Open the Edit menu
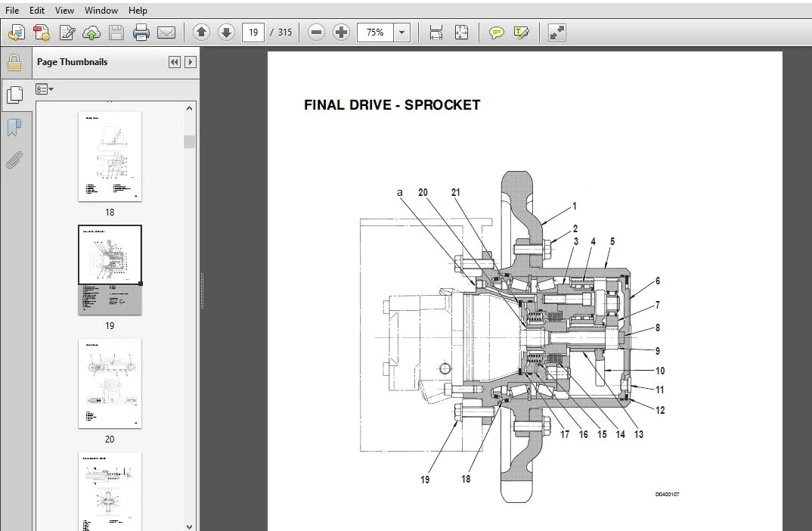The height and width of the screenshot is (531, 812). [37, 11]
